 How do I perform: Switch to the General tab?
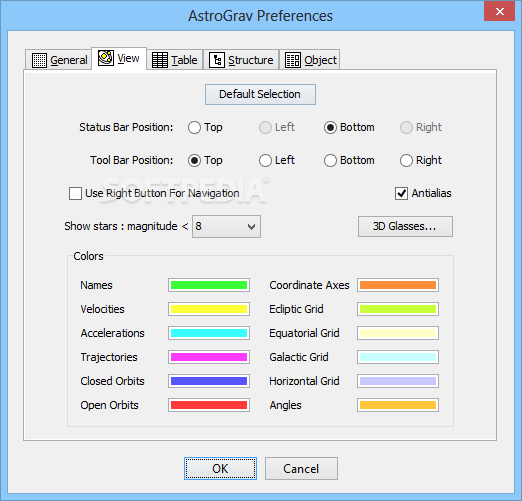point(59,60)
